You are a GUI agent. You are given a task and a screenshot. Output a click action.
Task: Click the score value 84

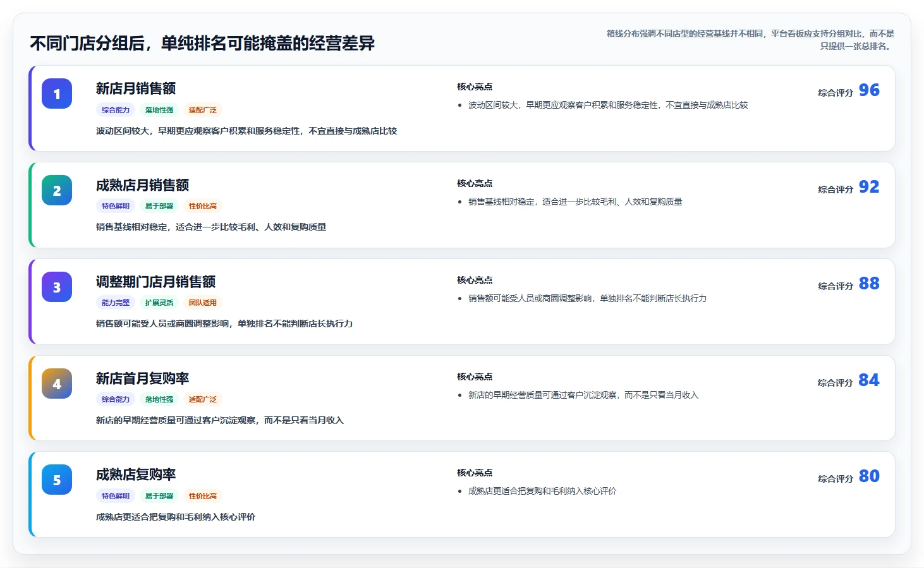[x=869, y=380]
